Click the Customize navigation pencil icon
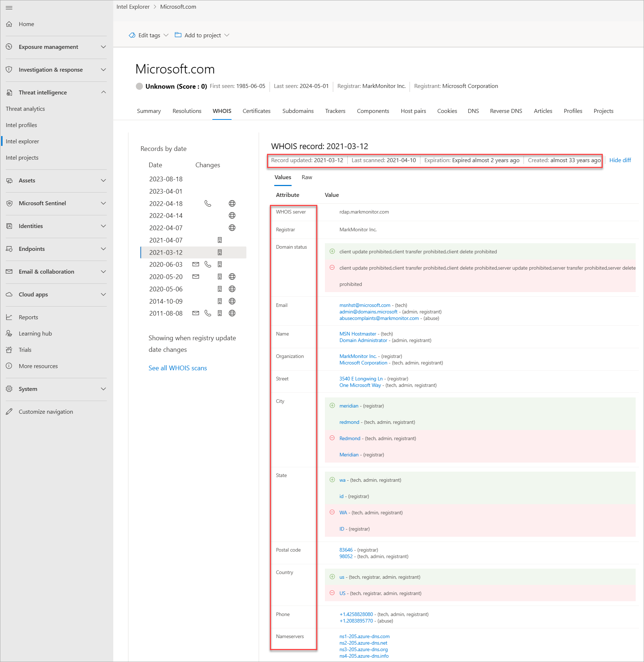Viewport: 644px width, 662px height. pos(9,412)
